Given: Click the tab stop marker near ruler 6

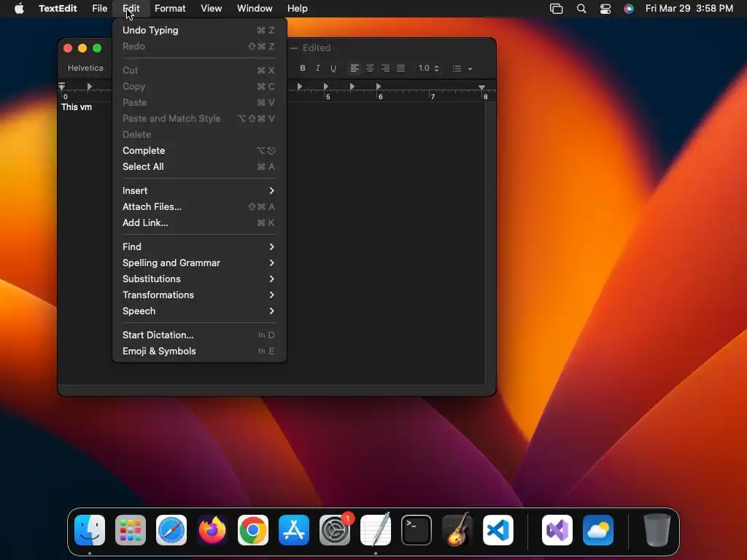Looking at the screenshot, I should click(379, 86).
